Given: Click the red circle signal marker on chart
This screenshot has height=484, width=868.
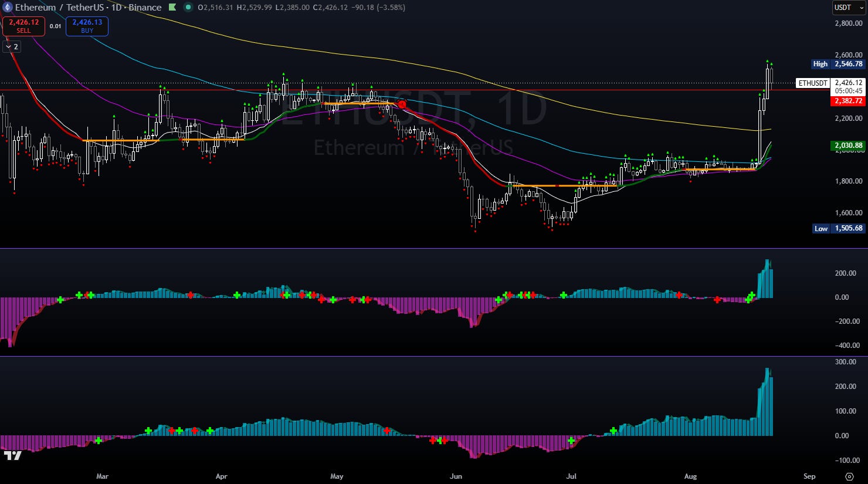Looking at the screenshot, I should pos(402,104).
